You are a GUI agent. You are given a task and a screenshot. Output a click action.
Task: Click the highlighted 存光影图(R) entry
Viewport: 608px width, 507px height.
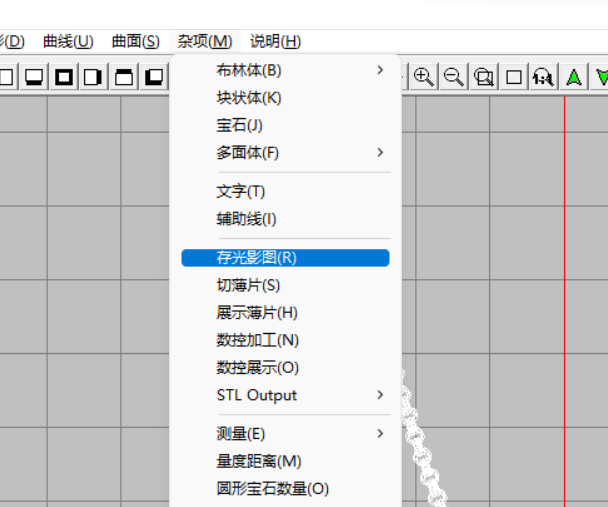click(285, 258)
